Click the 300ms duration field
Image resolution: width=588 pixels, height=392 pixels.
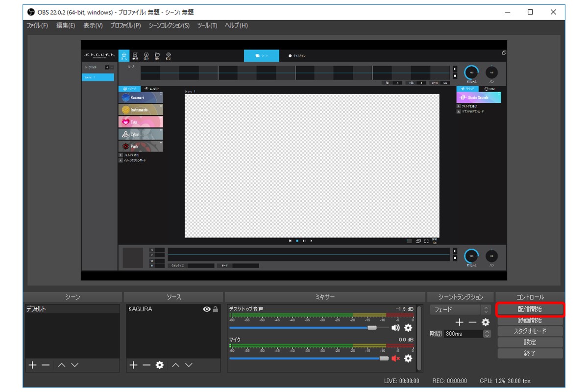tap(463, 334)
